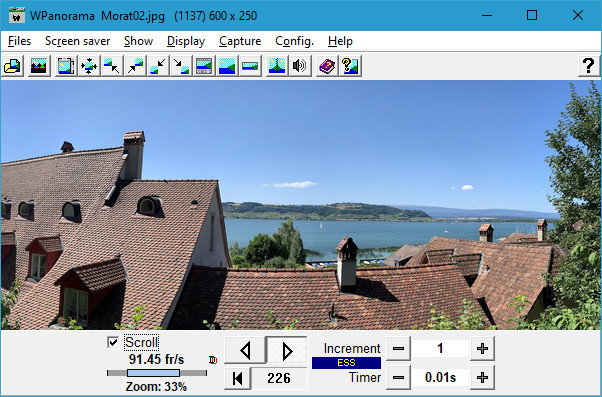
Task: Click the split image seam icon
Action: coord(277,66)
